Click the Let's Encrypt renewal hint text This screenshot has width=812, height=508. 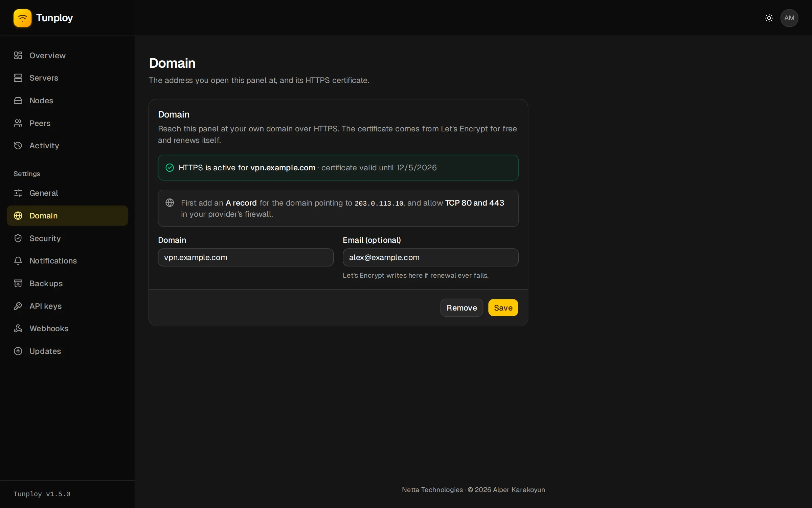(415, 275)
